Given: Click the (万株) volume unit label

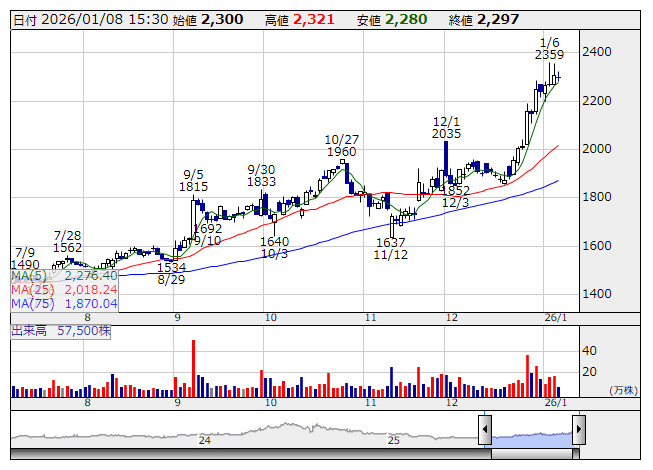Looking at the screenshot, I should coord(623,390).
